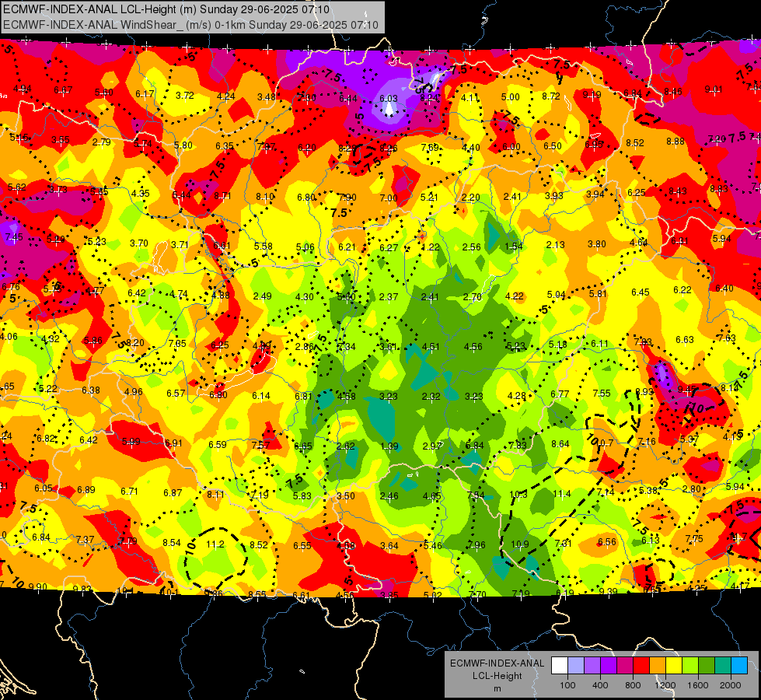
Task: Click the red legend swatch
Action: point(641,666)
